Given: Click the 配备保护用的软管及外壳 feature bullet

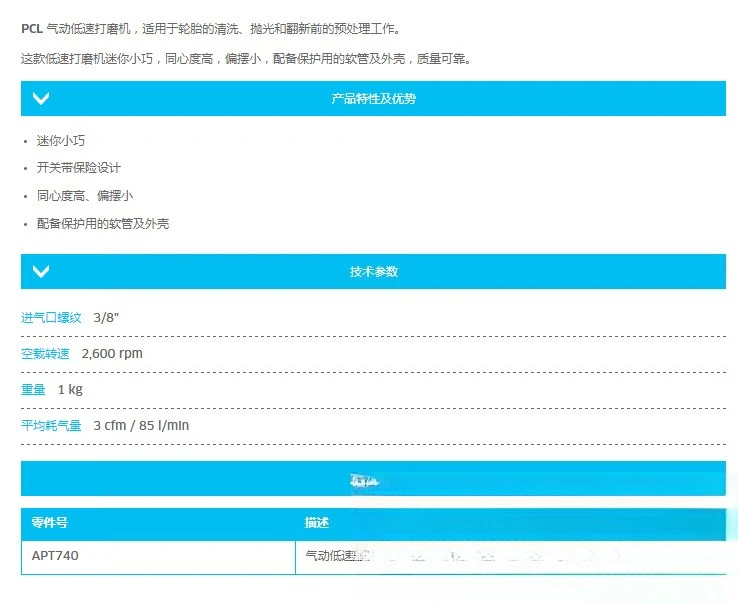Looking at the screenshot, I should pyautogui.click(x=103, y=223).
